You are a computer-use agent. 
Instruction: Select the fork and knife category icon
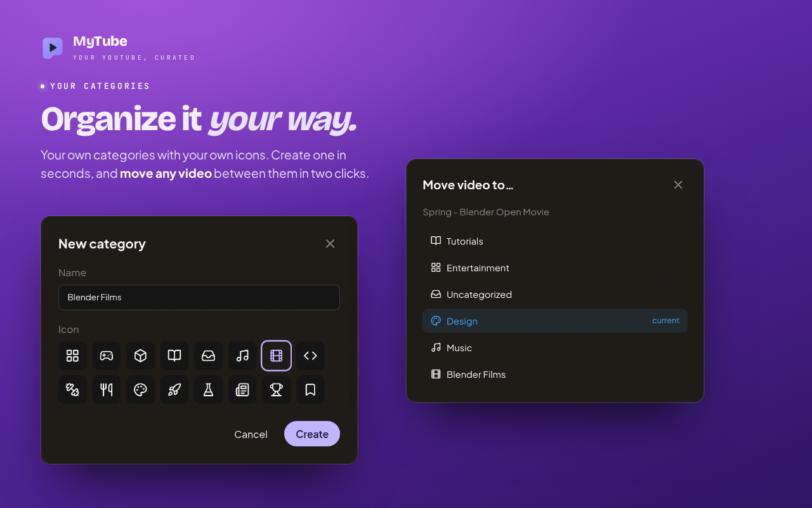coord(107,390)
